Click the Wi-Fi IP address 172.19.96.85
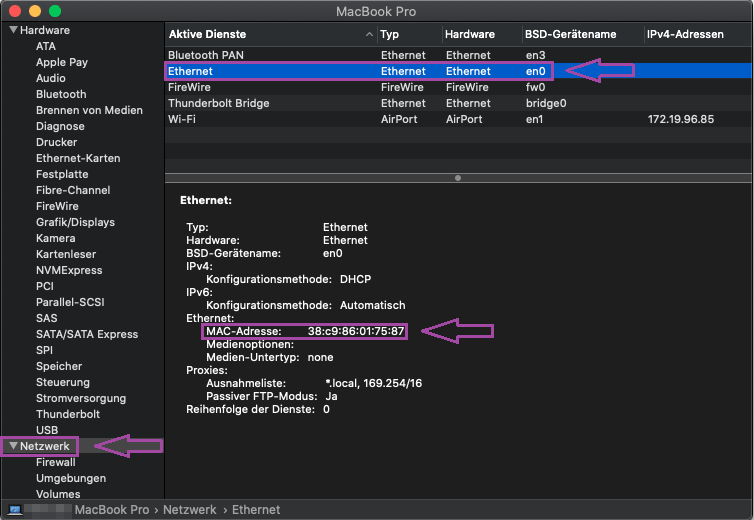The image size is (754, 520). tap(680, 119)
